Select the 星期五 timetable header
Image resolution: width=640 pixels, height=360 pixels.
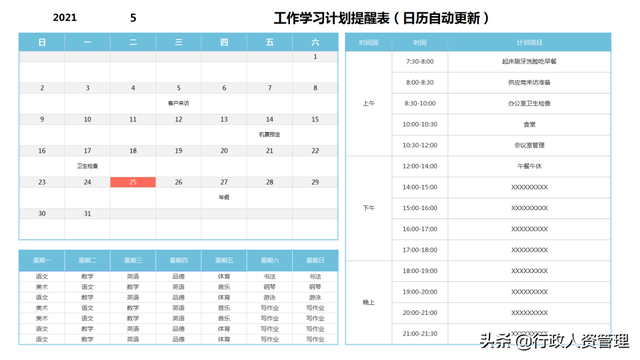(224, 260)
